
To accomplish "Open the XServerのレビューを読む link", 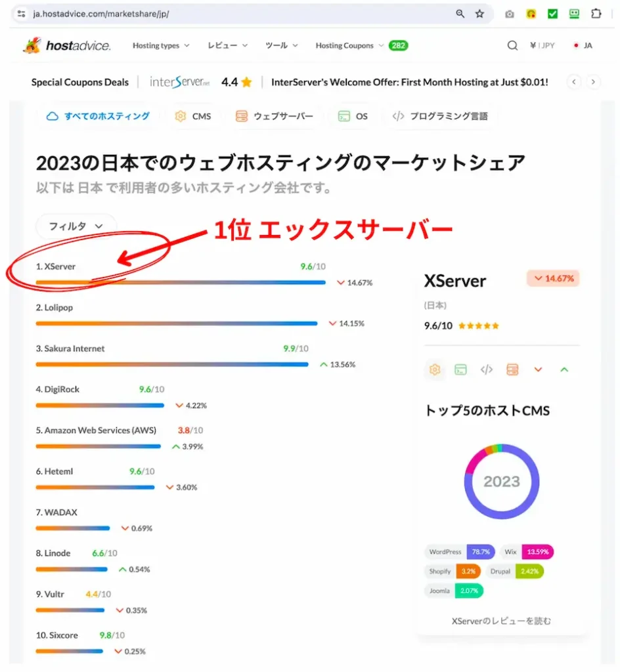I will pos(501,621).
